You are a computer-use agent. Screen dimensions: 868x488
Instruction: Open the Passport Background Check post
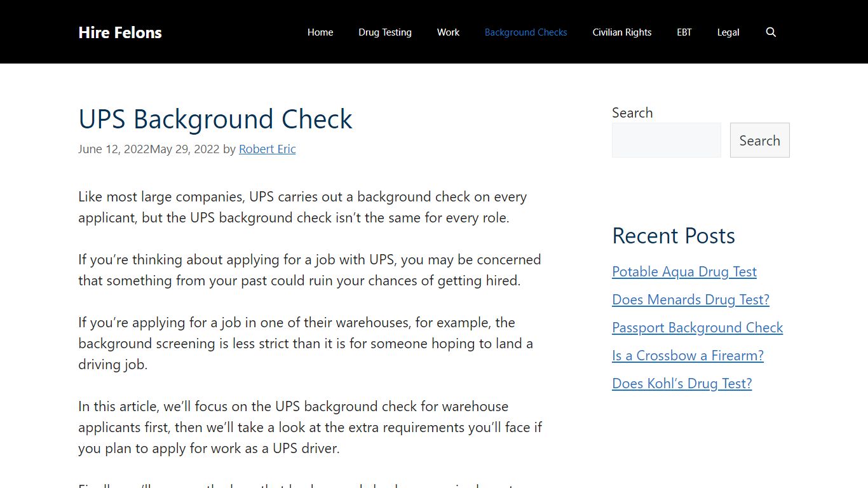(698, 328)
